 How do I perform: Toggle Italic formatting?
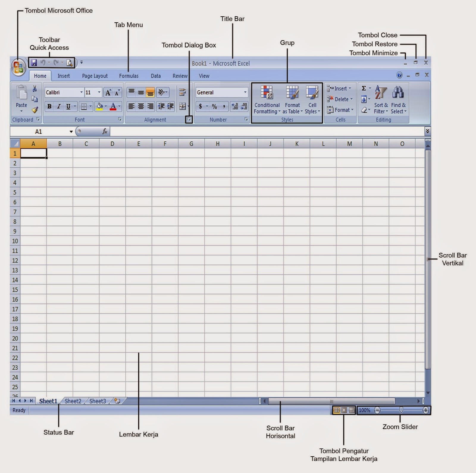click(59, 106)
